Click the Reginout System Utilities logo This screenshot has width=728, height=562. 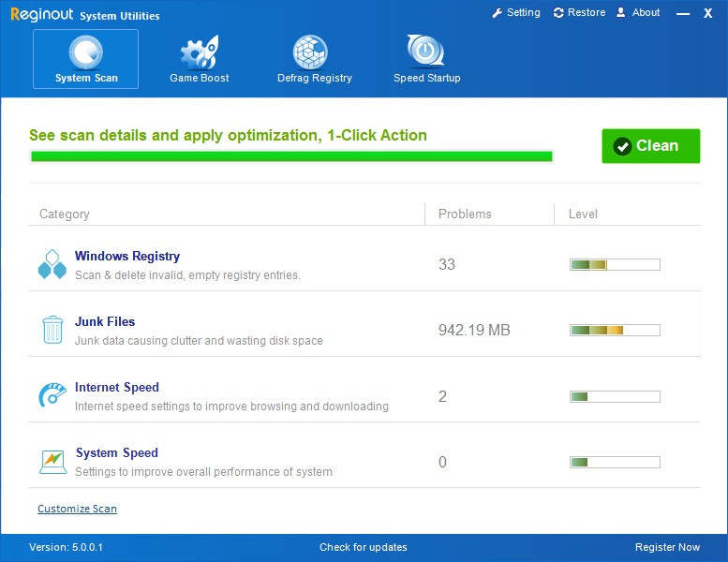(85, 14)
